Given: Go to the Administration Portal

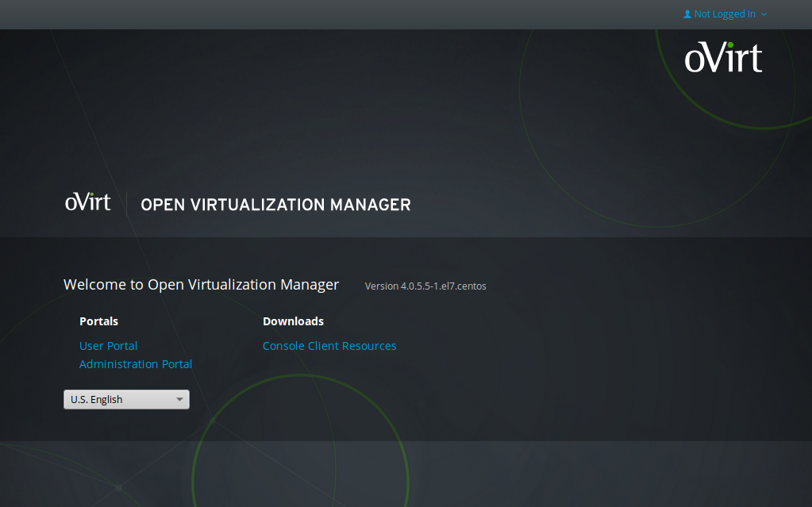Looking at the screenshot, I should (136, 364).
